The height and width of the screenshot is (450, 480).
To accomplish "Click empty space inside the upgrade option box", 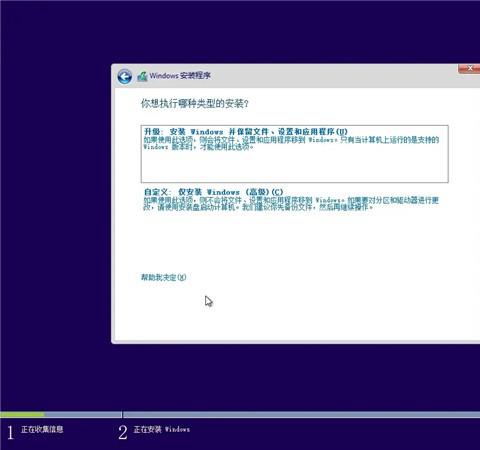I will tap(294, 167).
